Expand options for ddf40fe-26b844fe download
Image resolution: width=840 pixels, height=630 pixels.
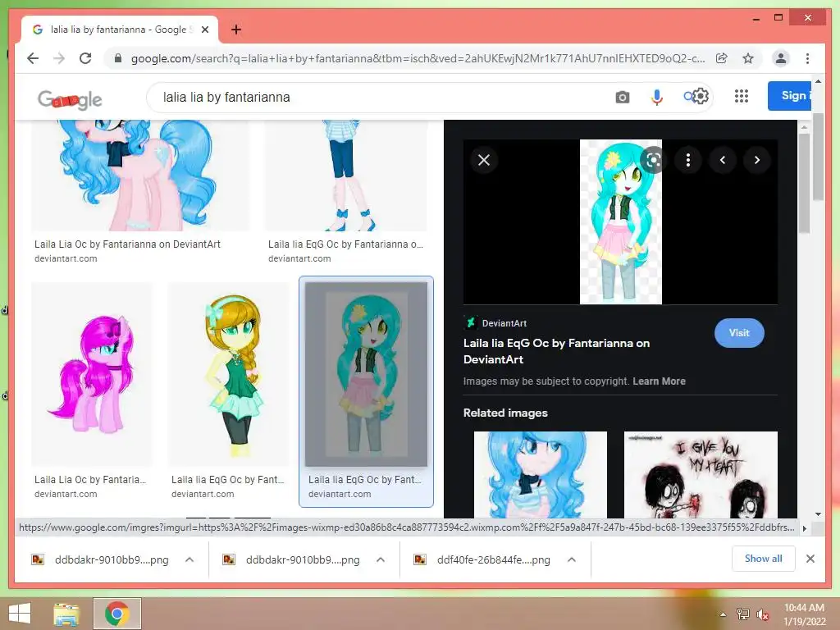pyautogui.click(x=572, y=559)
